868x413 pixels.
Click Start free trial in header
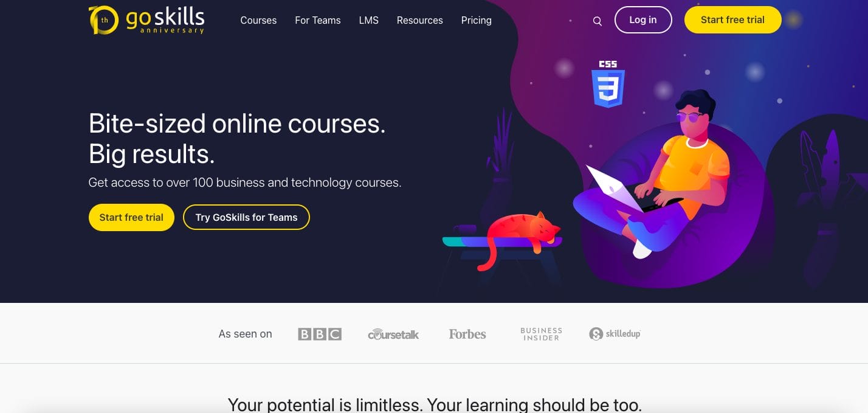click(732, 19)
